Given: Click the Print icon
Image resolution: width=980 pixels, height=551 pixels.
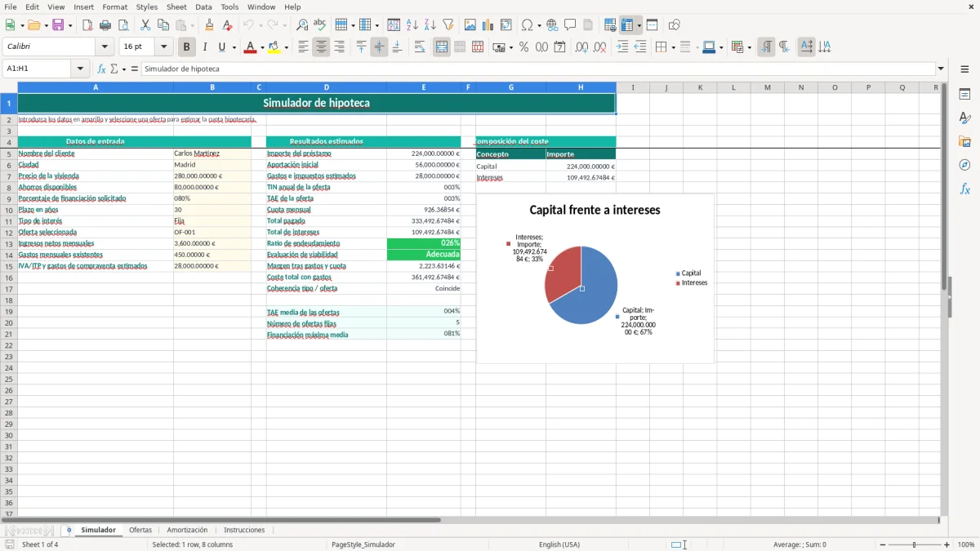Looking at the screenshot, I should (x=105, y=25).
